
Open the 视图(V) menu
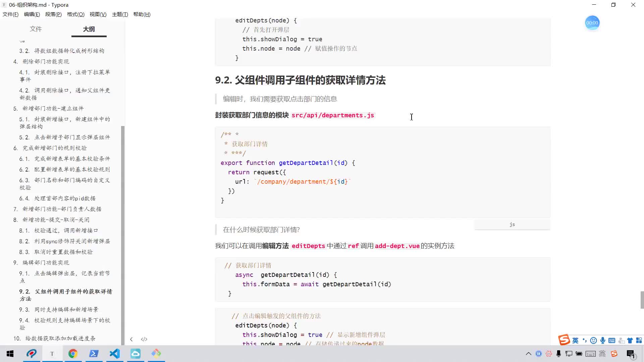98,14
